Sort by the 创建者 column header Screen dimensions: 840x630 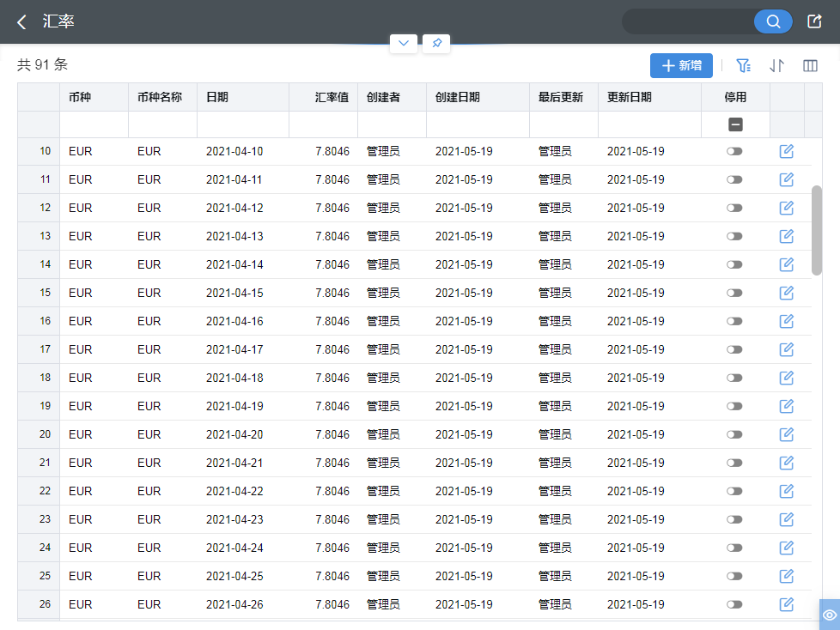(x=393, y=97)
